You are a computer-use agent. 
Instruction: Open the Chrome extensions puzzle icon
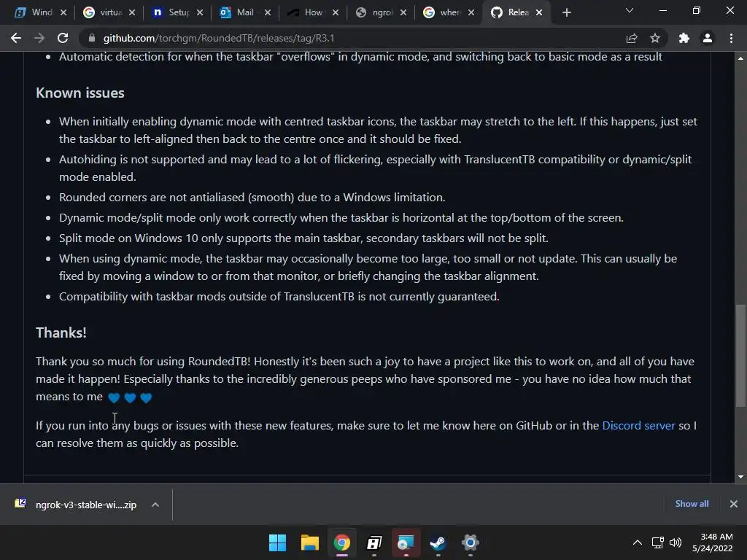[684, 38]
